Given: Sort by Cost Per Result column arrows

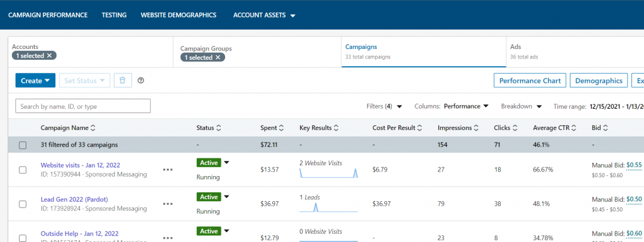Looking at the screenshot, I should click(419, 128).
